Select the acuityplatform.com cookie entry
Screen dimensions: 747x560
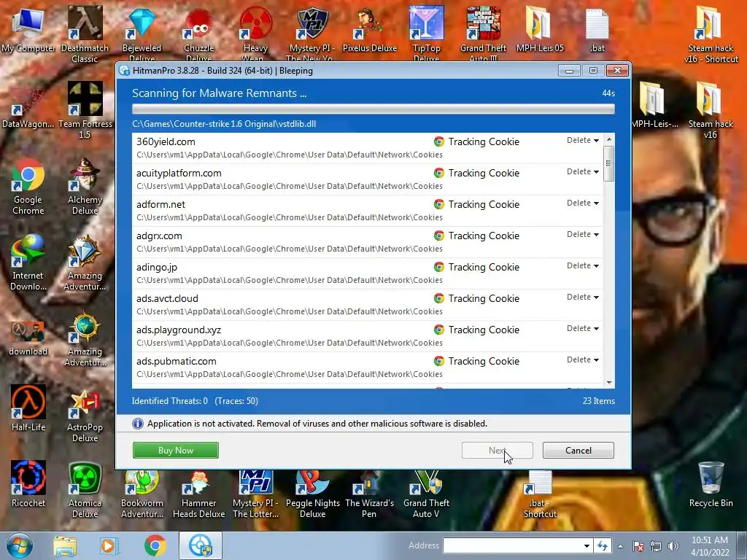pos(368,179)
